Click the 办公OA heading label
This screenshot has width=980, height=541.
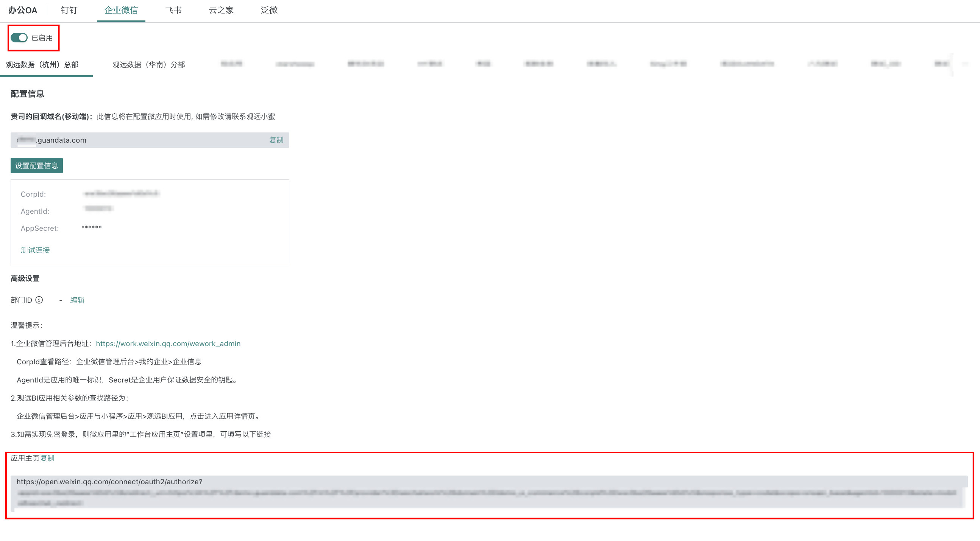[x=22, y=10]
